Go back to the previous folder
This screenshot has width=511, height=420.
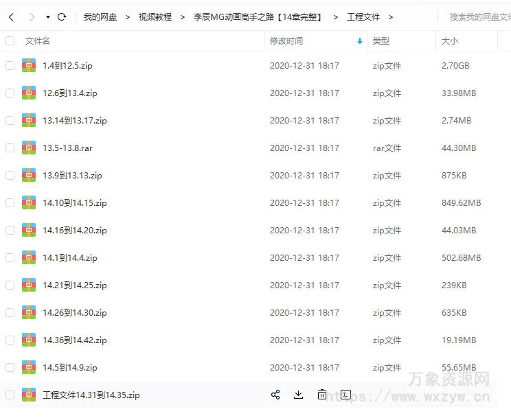[x=11, y=16]
